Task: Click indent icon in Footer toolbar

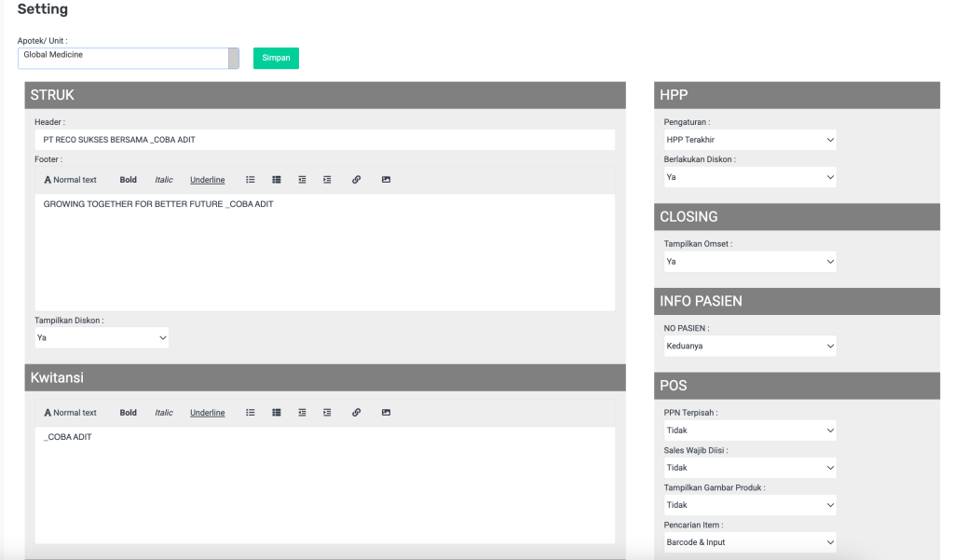Action: click(x=327, y=180)
